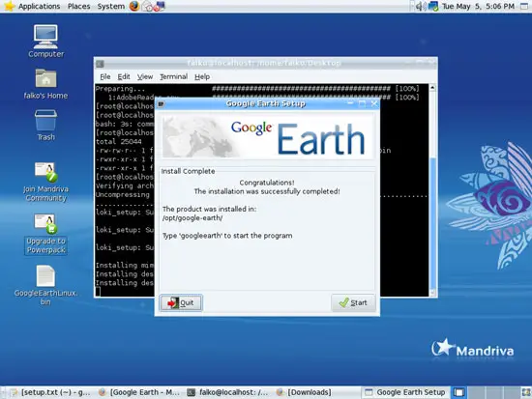The image size is (532, 399).
Task: Select the GoogleEarthLinux.bin file icon
Action: [x=45, y=286]
